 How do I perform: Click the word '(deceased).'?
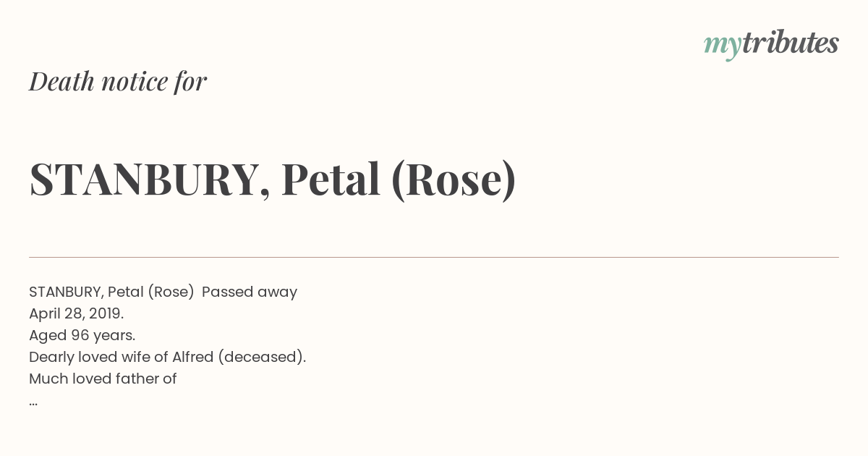click(261, 357)
